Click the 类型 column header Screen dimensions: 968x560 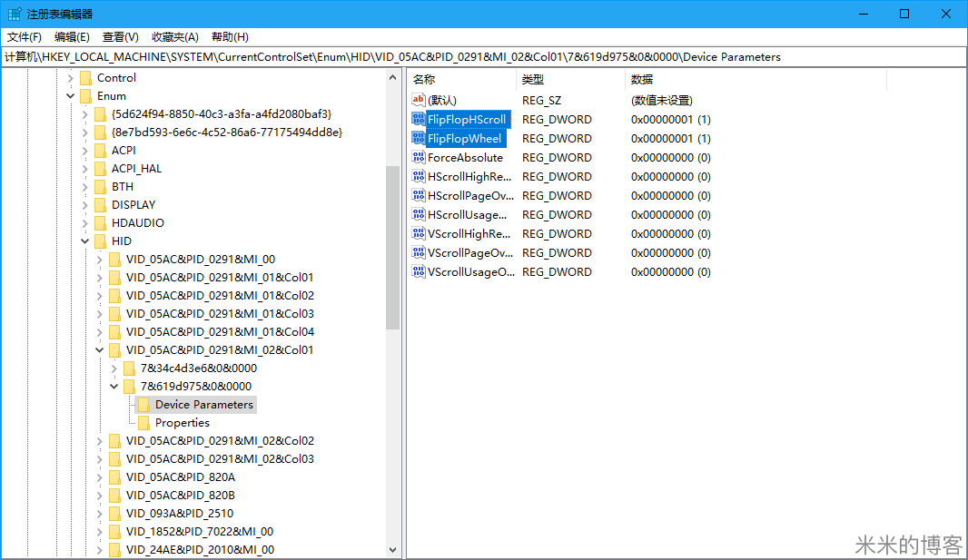[532, 80]
